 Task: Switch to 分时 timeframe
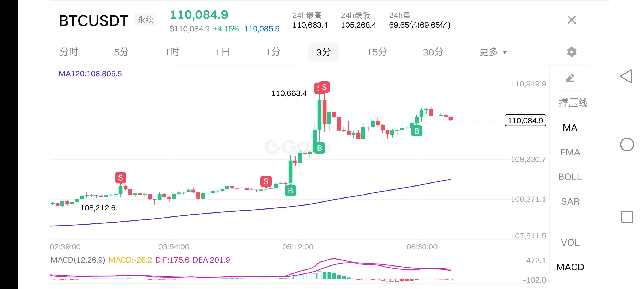point(69,52)
